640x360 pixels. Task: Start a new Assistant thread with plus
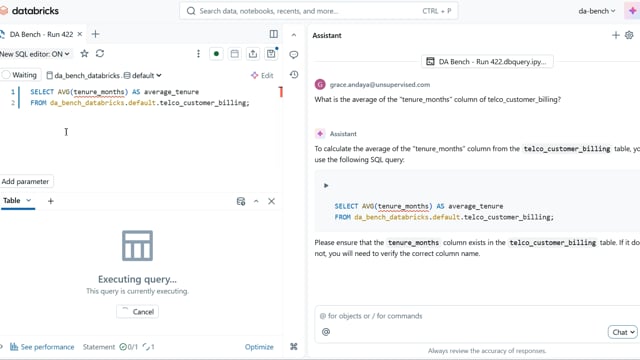(x=616, y=36)
